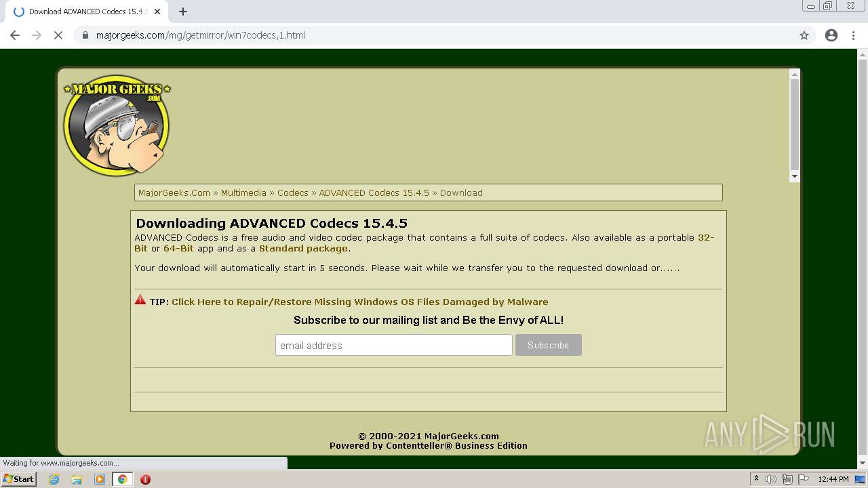Click the inner frame scrollbar thumb

point(795,124)
